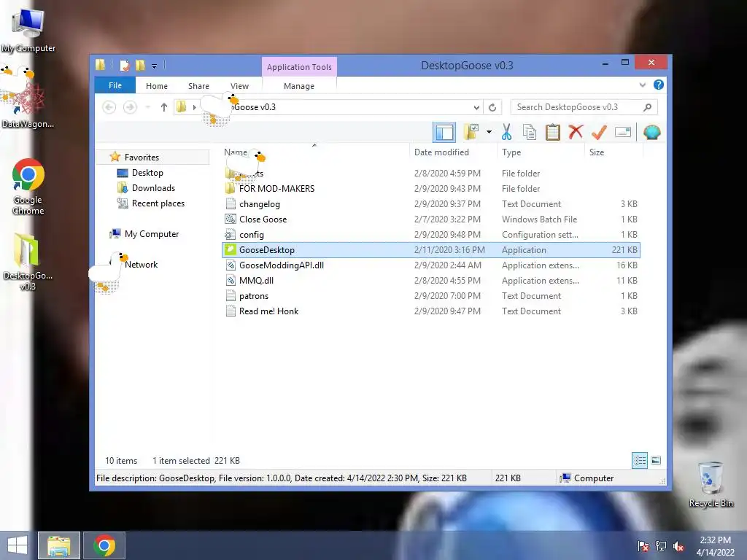This screenshot has width=747, height=560.
Task: Paste using the clipboard toolbar icon
Action: pyautogui.click(x=553, y=132)
